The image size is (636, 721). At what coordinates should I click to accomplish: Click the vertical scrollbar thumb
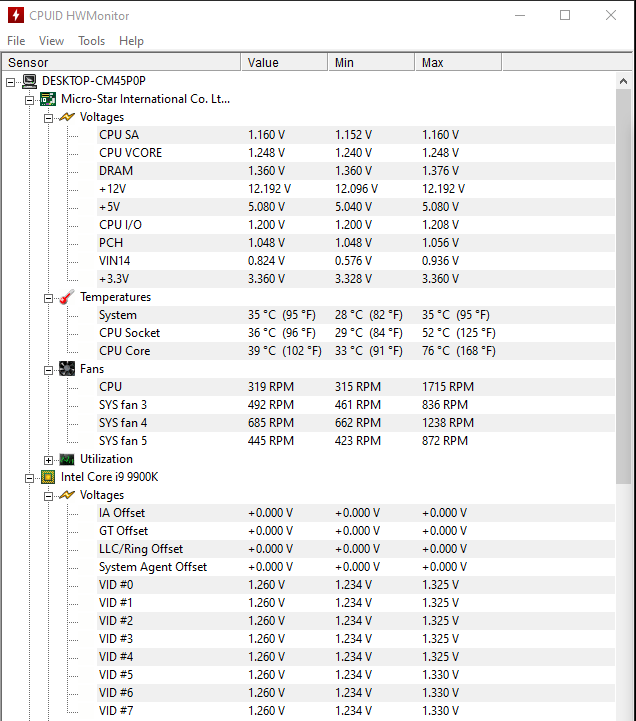[624, 286]
